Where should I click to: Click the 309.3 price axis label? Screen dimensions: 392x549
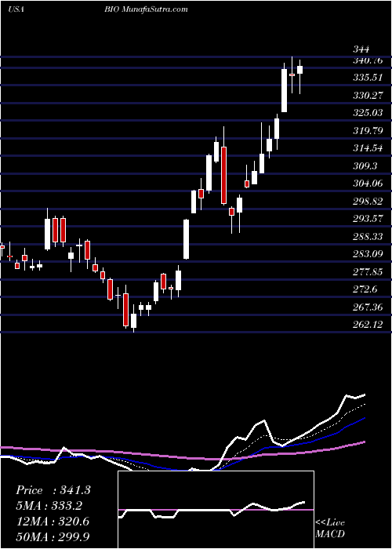tap(365, 166)
